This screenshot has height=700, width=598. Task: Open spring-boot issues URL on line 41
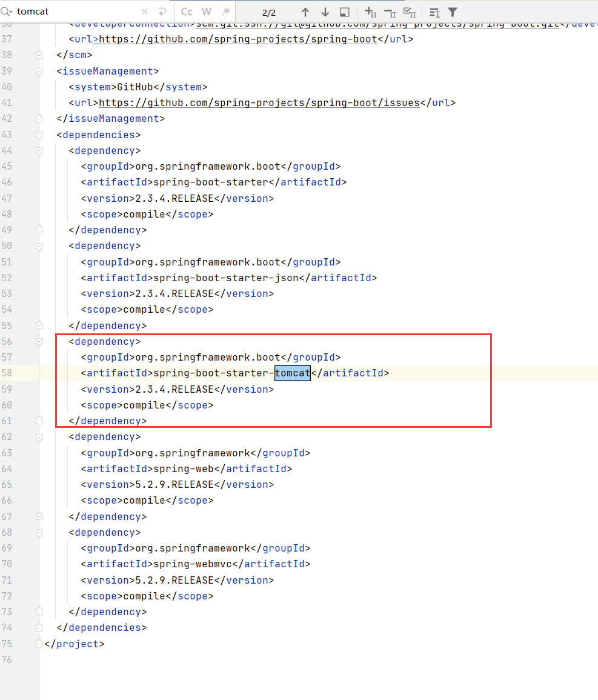coord(259,102)
